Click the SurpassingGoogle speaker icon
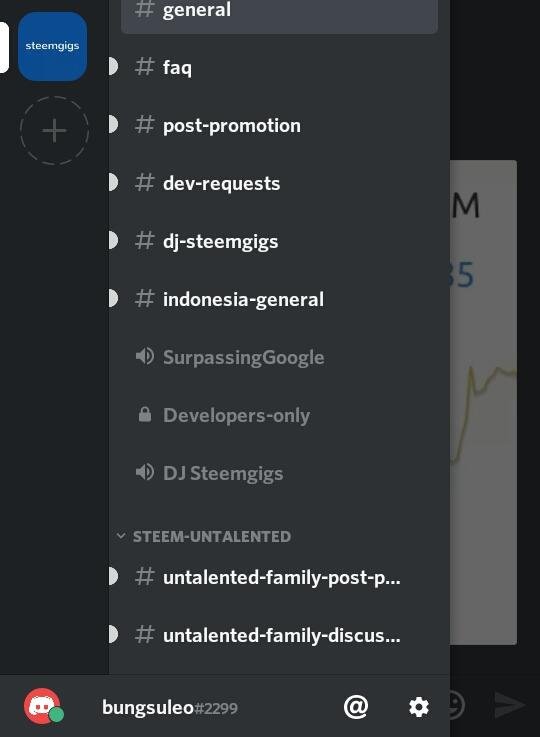Image resolution: width=540 pixels, height=737 pixels. (x=144, y=357)
